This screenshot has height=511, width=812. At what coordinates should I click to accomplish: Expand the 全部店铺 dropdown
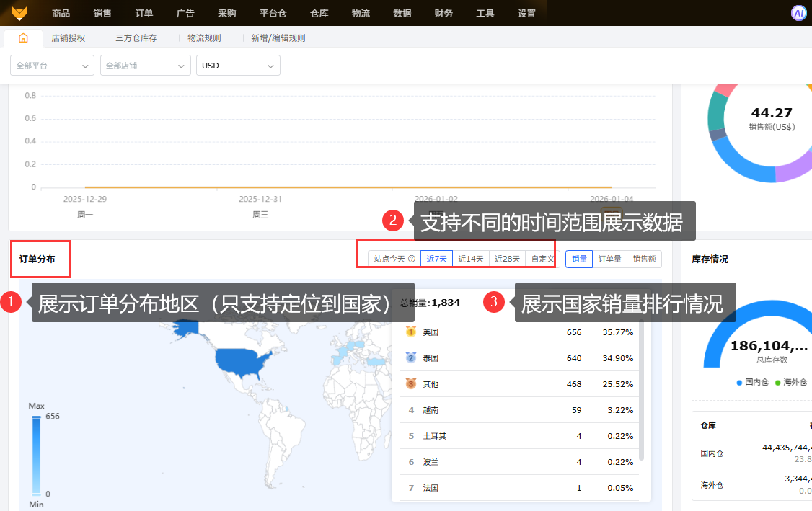146,66
